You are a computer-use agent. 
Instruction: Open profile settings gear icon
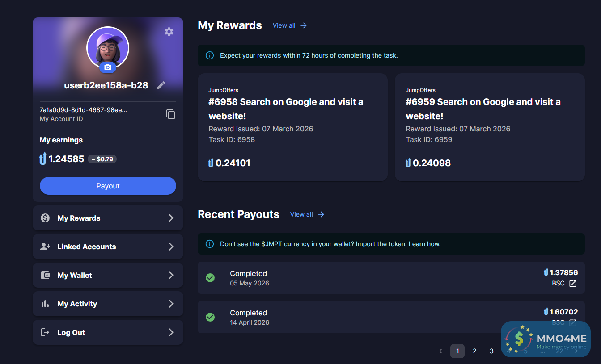(x=169, y=32)
